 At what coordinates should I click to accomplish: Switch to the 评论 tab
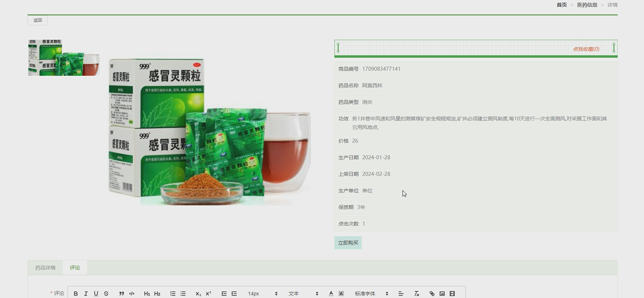coord(75,268)
